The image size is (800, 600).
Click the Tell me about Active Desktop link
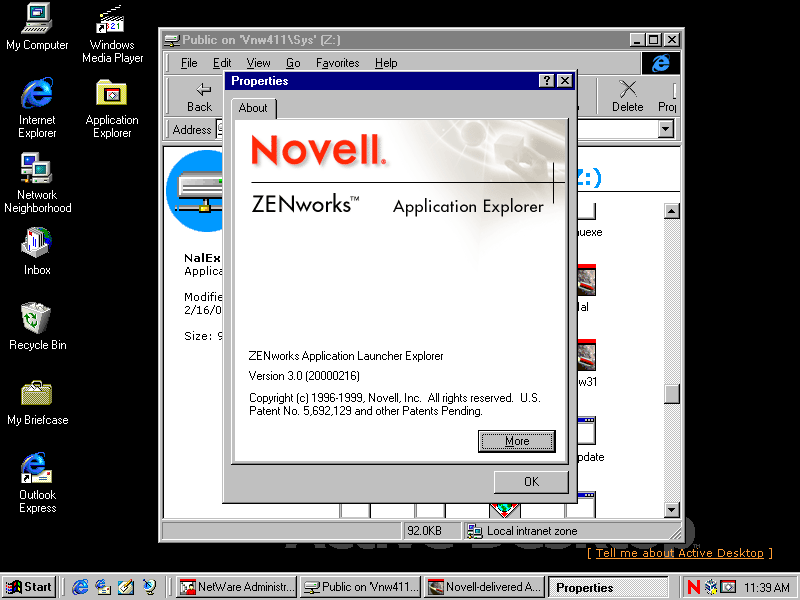[680, 553]
